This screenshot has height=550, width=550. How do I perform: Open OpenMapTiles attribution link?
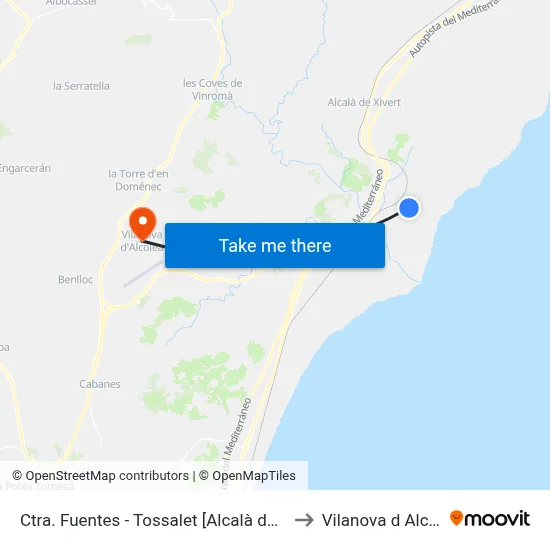click(x=254, y=476)
